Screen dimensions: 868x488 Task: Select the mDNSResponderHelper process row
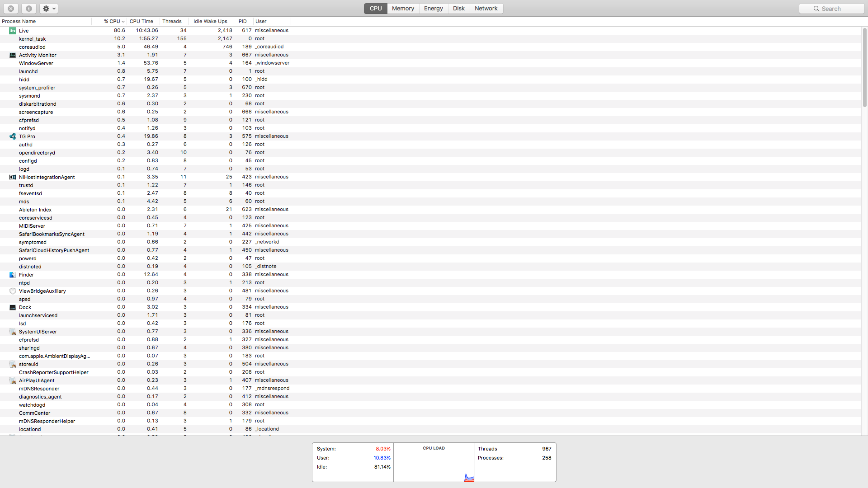(430, 421)
